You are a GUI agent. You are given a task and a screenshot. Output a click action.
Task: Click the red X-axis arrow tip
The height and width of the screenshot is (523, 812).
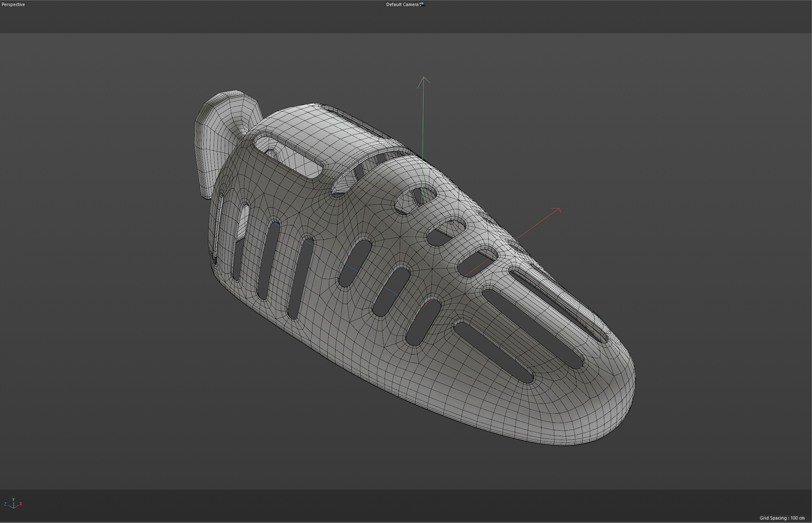559,209
